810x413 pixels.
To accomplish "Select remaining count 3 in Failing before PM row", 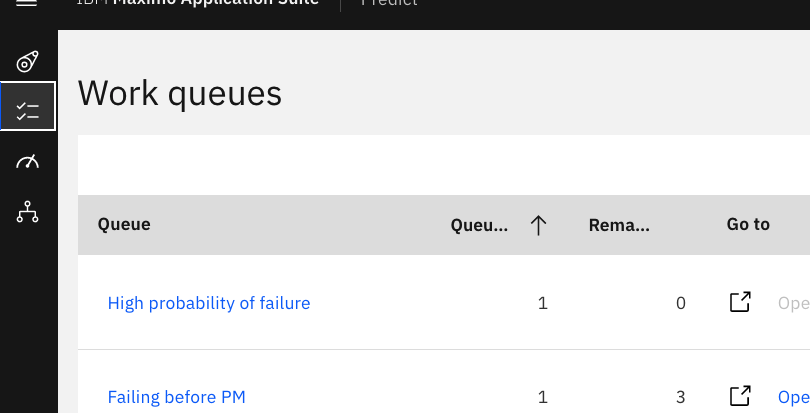I will [x=680, y=397].
